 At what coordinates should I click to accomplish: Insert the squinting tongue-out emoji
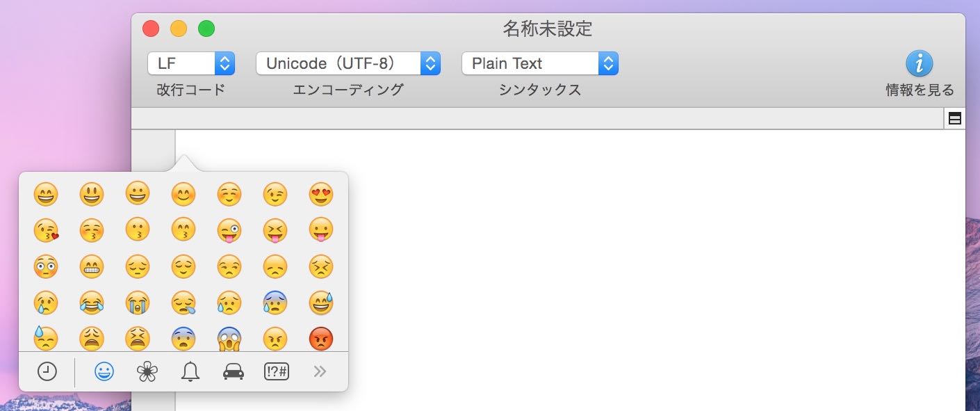(275, 229)
